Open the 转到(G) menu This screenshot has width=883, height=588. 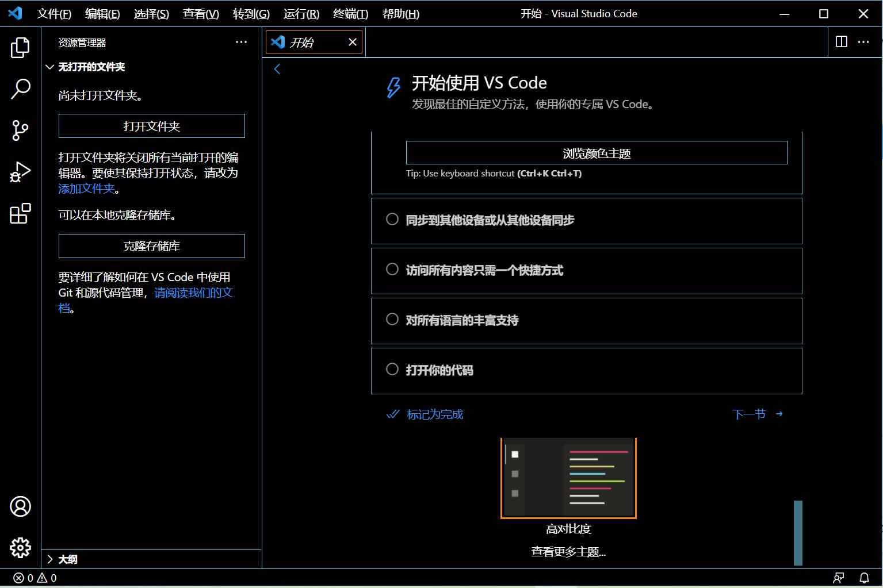[251, 14]
